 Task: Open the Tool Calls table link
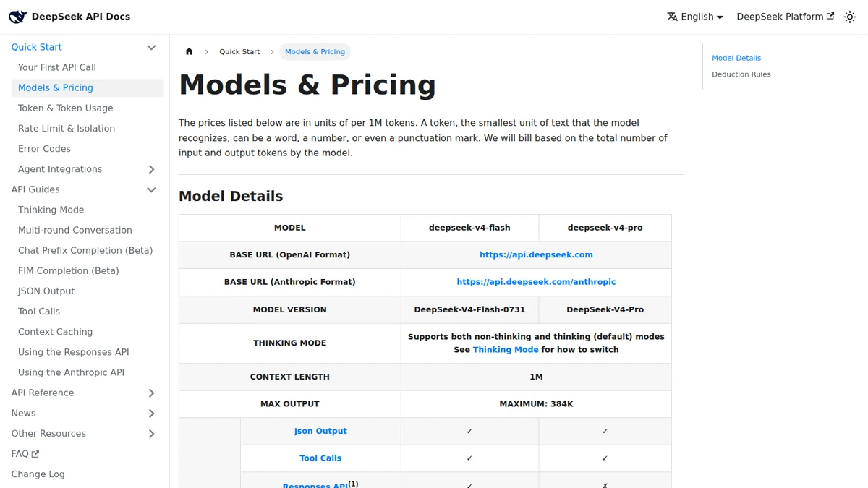click(320, 458)
